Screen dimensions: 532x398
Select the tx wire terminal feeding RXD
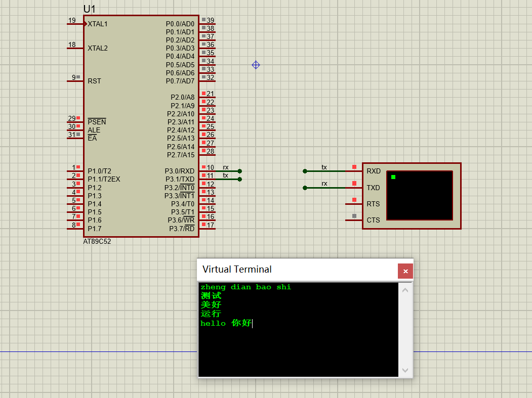click(305, 171)
